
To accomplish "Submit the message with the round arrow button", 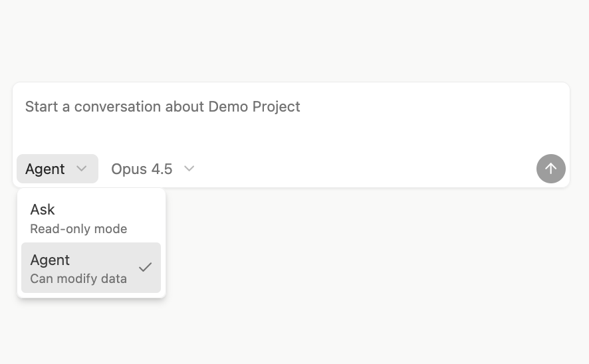I will [550, 169].
